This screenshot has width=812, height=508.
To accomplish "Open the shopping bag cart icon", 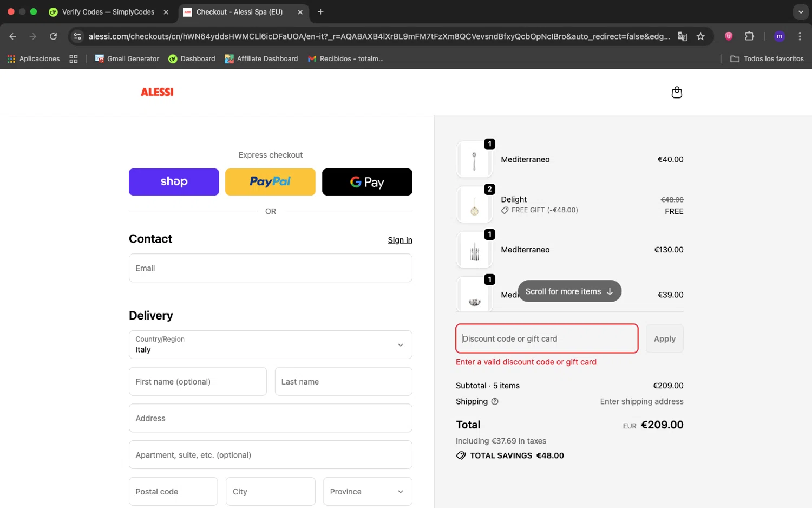I will [677, 93].
